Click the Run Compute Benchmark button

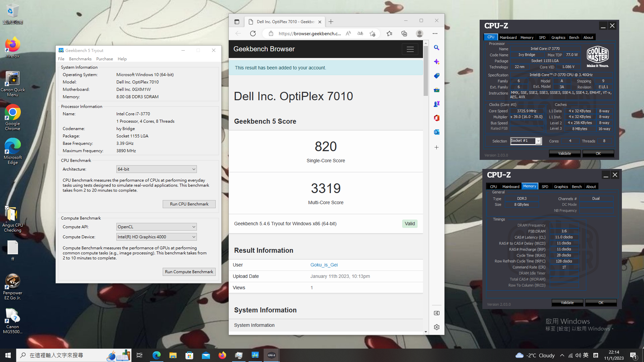coord(189,272)
